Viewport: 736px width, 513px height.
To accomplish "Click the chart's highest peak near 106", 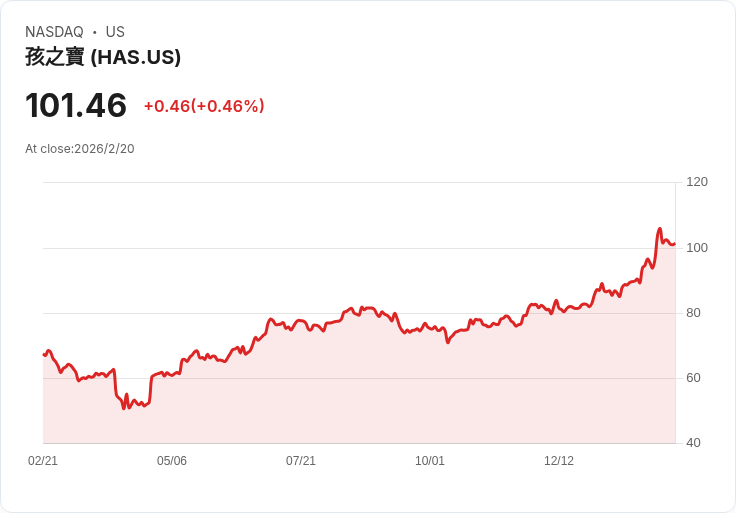I will [x=659, y=229].
